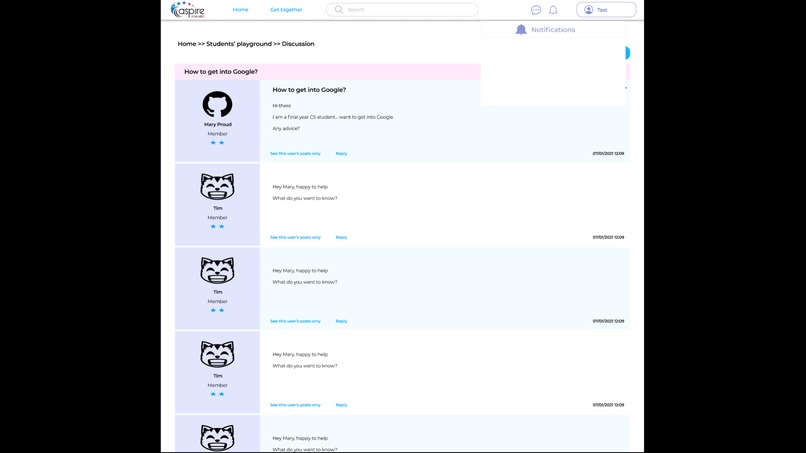Viewport: 806px width, 453px height.
Task: Click the first Tim cat avatar
Action: click(217, 187)
